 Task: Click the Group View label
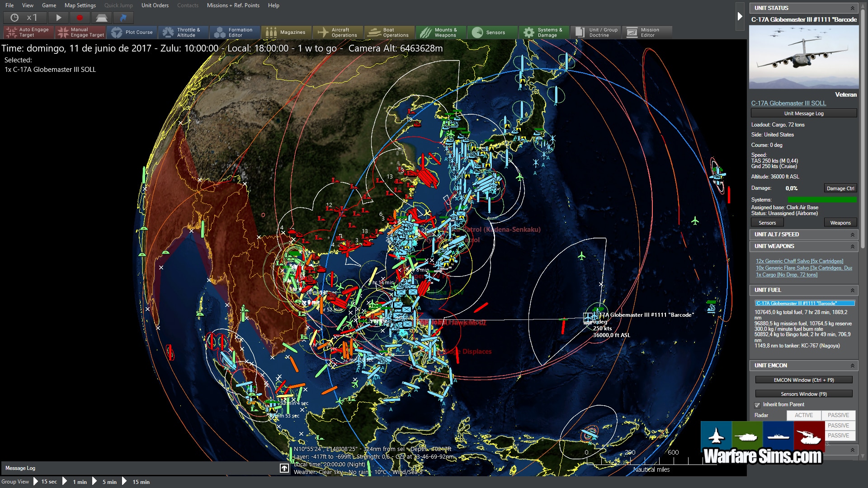tap(15, 482)
